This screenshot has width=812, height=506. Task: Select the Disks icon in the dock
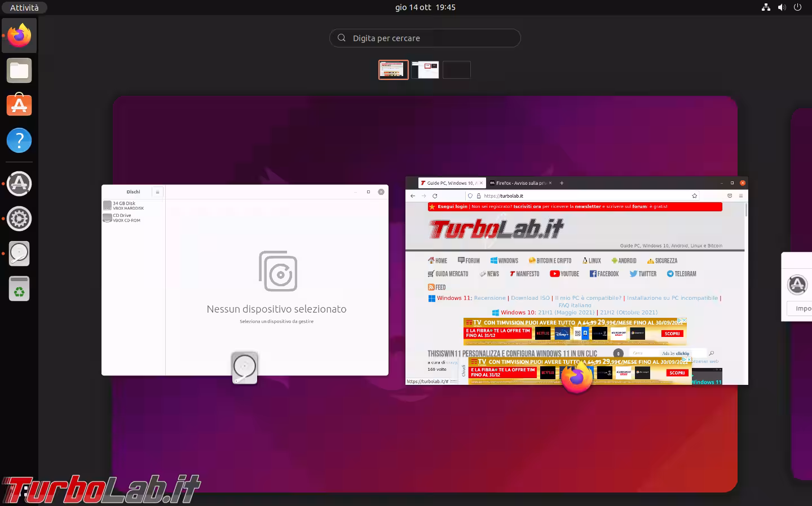click(19, 254)
